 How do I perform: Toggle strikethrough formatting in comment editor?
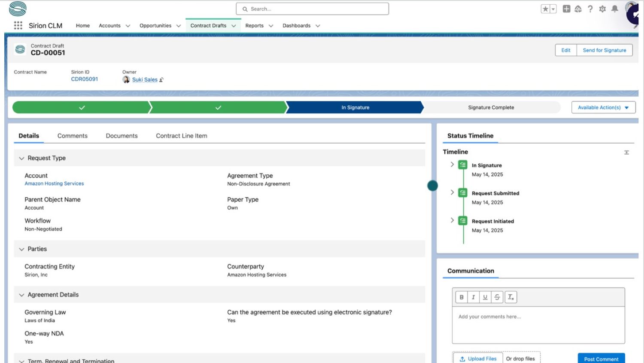tap(497, 297)
